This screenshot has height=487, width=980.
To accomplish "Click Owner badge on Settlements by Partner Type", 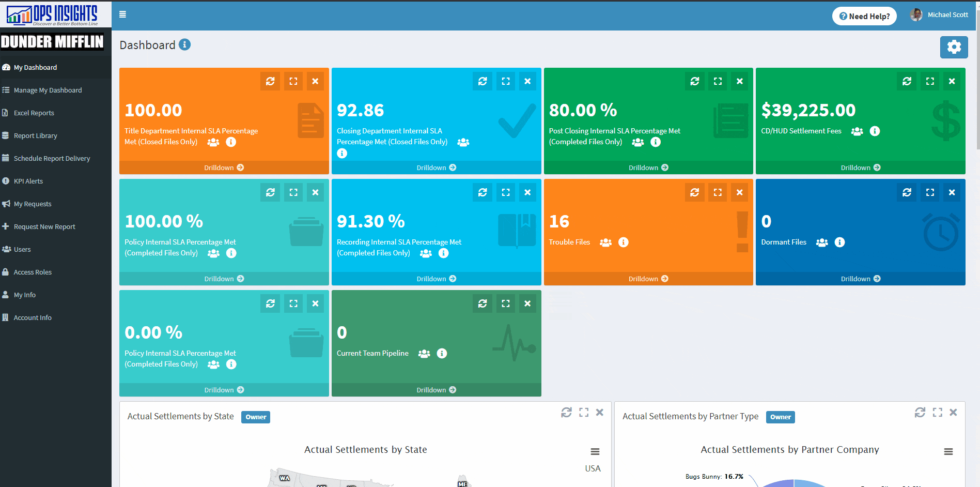I will (x=780, y=417).
